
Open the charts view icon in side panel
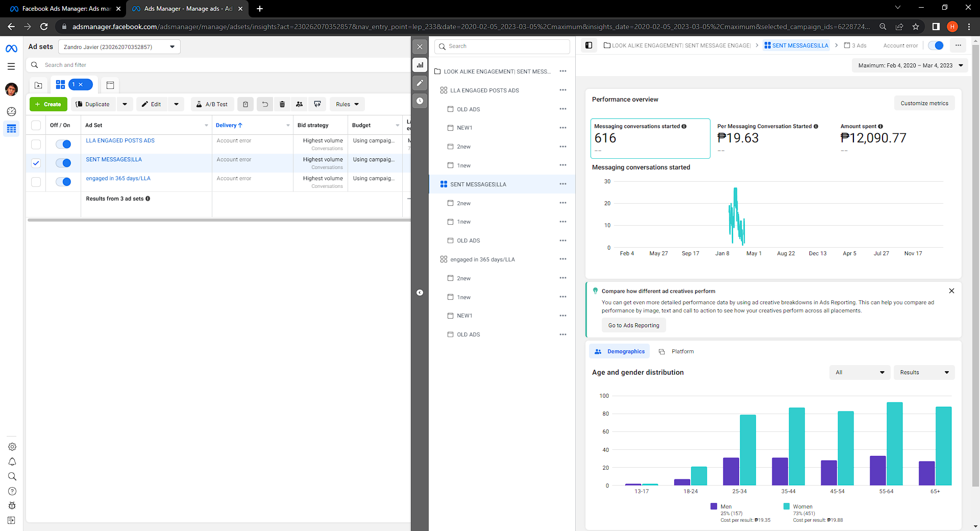420,65
